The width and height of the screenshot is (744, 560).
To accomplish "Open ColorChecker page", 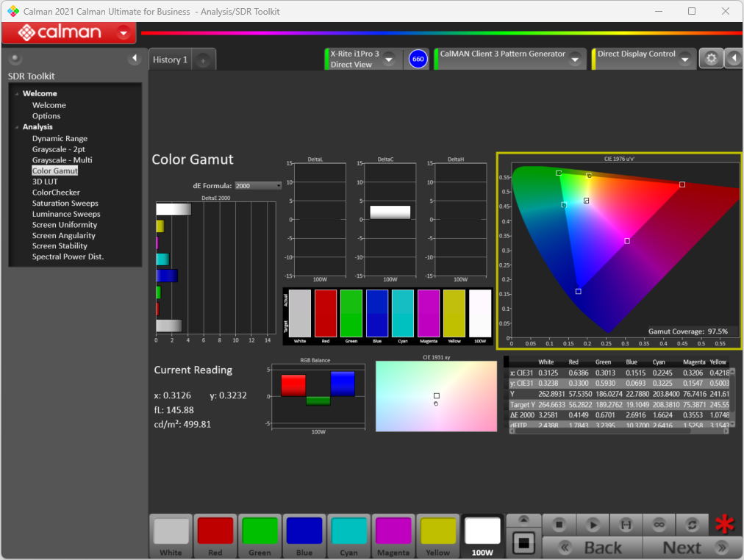I will coord(56,193).
